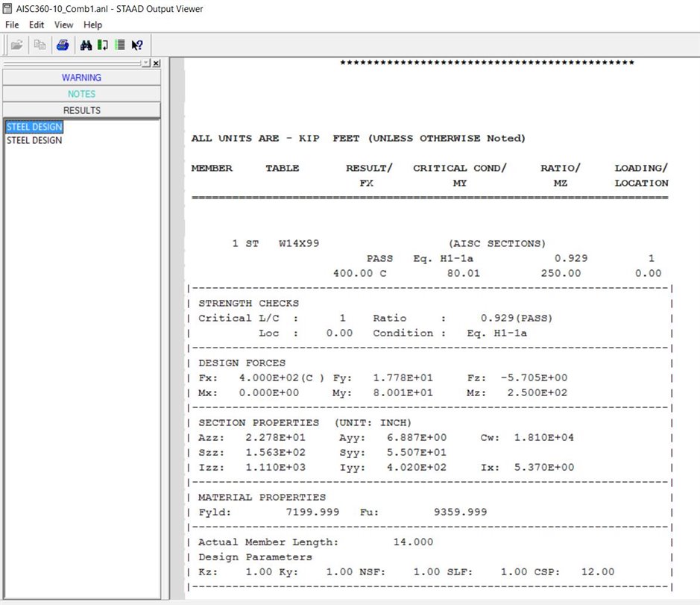Click the STAAD app icon in title bar
700x605 pixels.
coord(7,8)
